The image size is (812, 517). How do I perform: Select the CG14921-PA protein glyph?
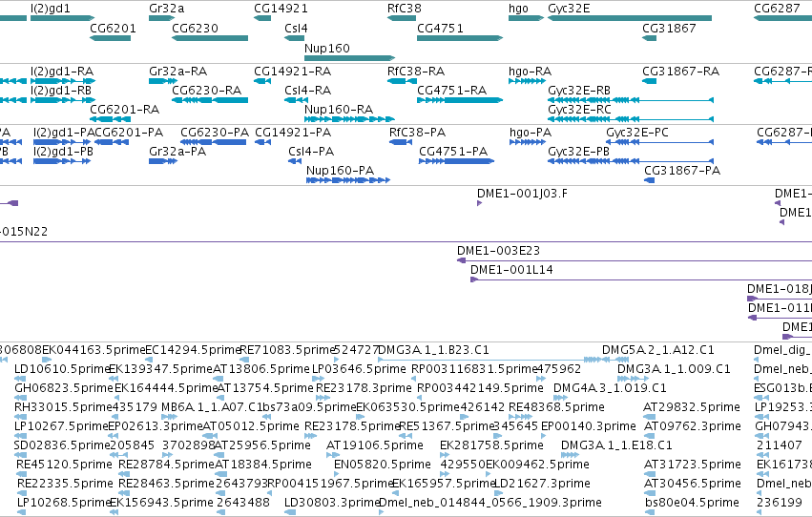coord(262,142)
